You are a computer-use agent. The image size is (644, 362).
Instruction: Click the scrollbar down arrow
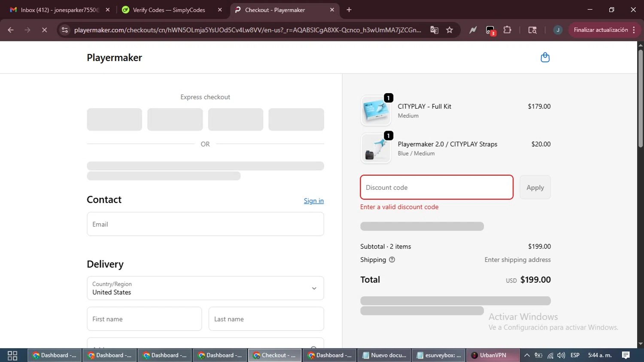(x=641, y=344)
